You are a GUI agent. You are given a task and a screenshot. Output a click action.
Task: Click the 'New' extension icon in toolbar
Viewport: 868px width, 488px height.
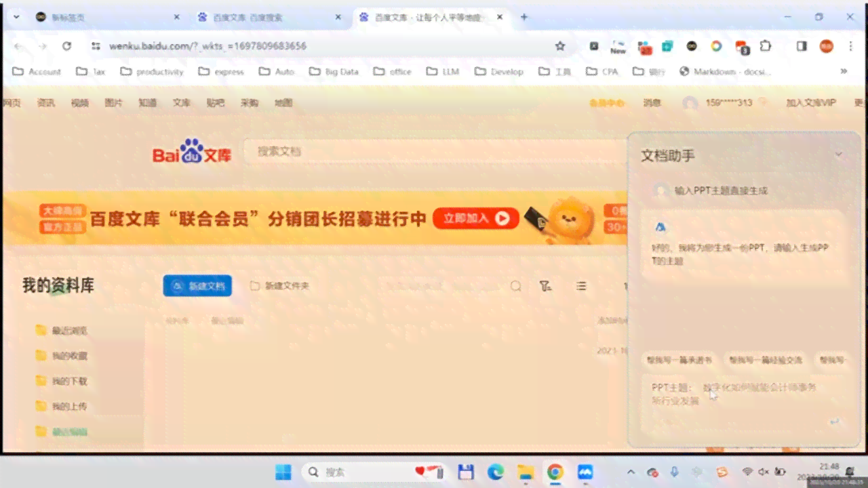[618, 47]
